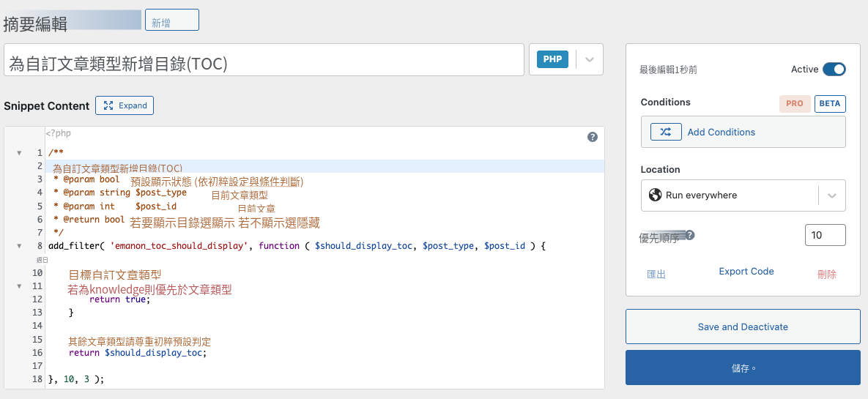Click the red 刪除 delete link

point(826,274)
